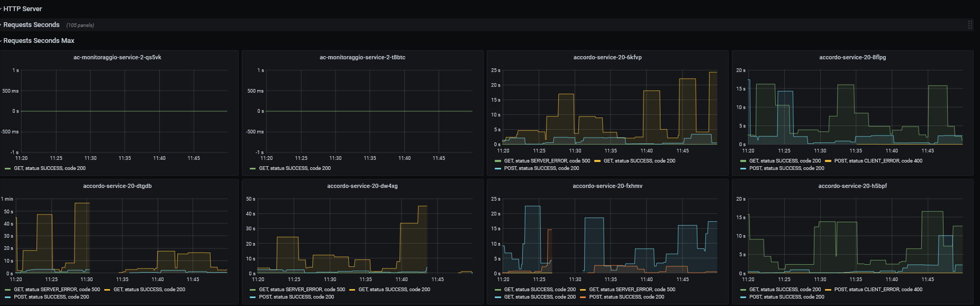Toggle GET SUCCESS 200 series in qs5vk legend
The image size is (980, 306).
(50, 168)
